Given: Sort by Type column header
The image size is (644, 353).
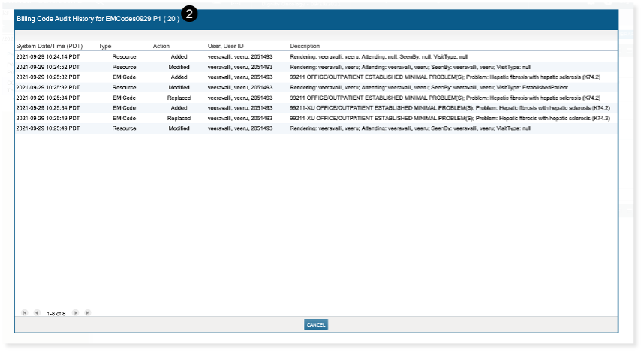Looking at the screenshot, I should pos(105,47).
